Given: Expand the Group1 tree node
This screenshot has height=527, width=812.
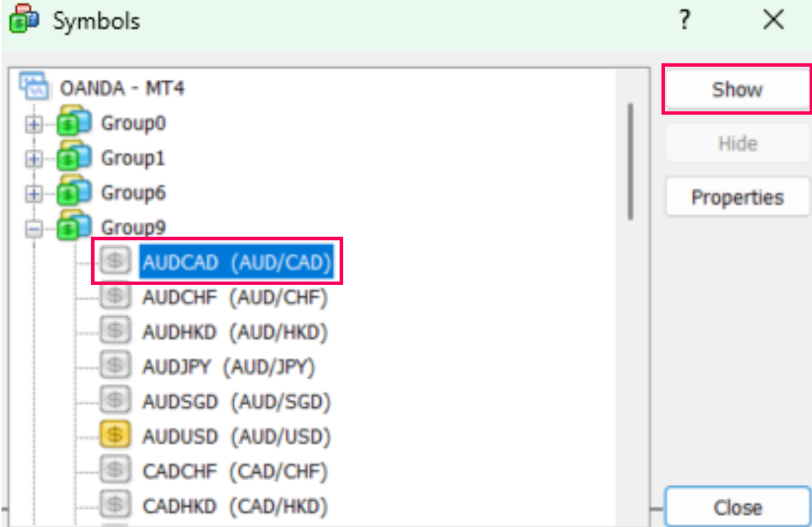Looking at the screenshot, I should point(35,158).
